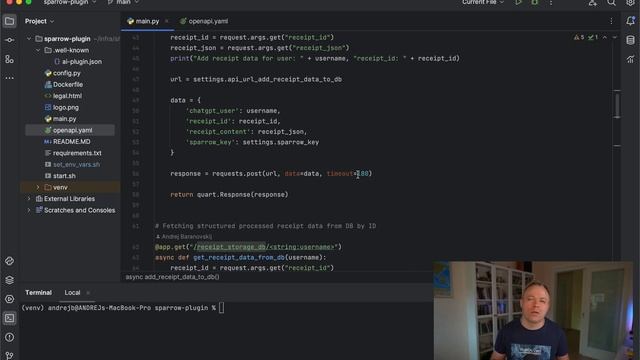This screenshot has width=640, height=360.
Task: Open the Project view dropdown
Action: [40, 21]
